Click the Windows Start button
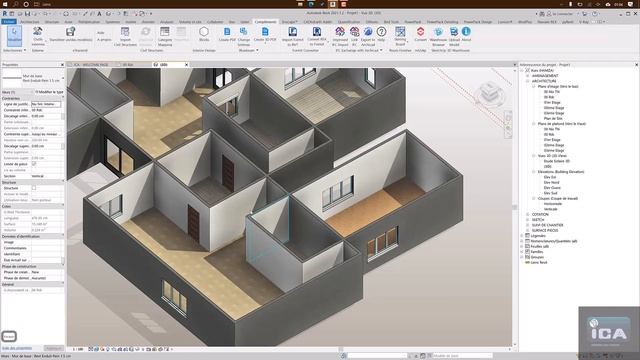 point(5,4)
